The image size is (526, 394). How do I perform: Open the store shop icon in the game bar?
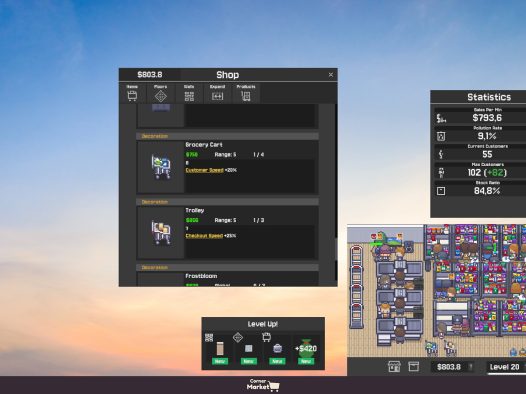(394, 367)
